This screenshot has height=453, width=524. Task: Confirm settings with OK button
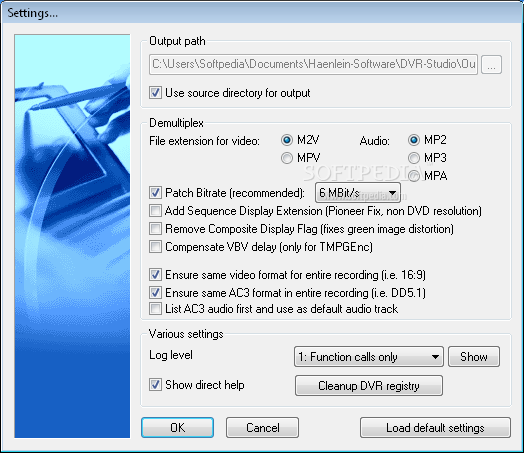[x=177, y=427]
